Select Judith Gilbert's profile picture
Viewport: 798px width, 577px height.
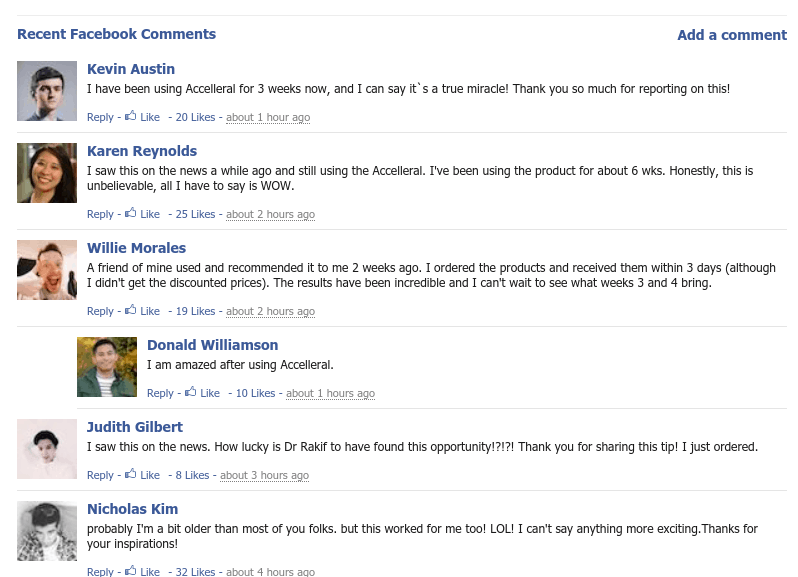47,449
